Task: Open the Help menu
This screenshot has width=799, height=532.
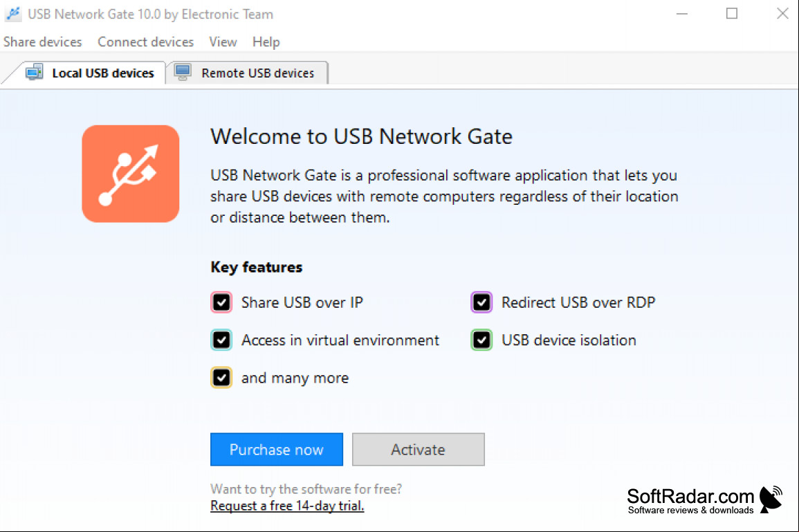Action: click(266, 42)
